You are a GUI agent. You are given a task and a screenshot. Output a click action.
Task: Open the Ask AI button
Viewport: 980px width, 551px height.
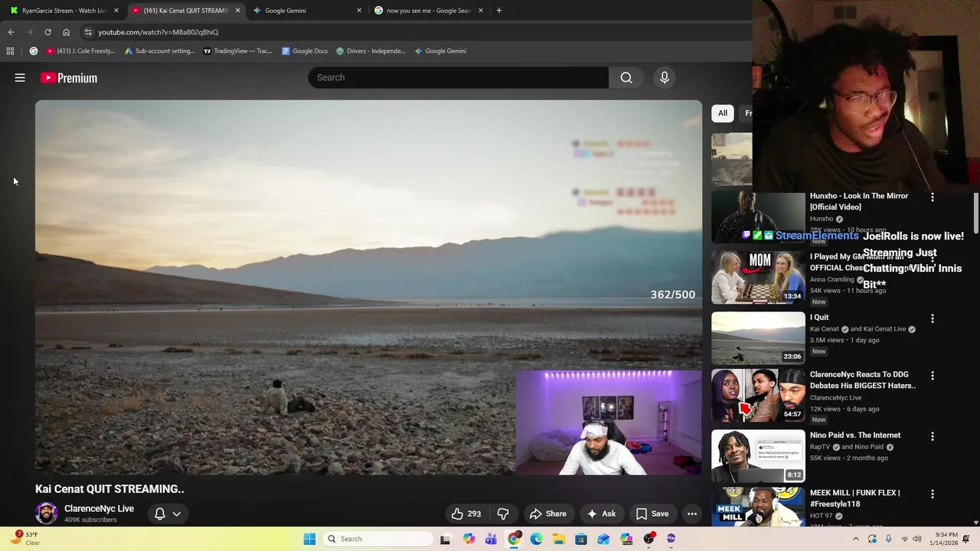(602, 514)
